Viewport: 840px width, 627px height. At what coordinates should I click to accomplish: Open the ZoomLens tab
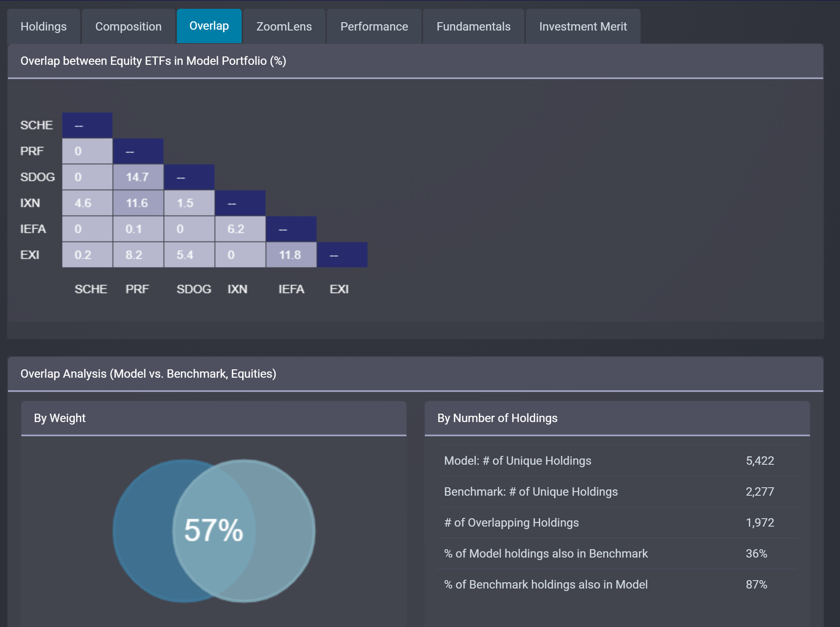pos(284,26)
